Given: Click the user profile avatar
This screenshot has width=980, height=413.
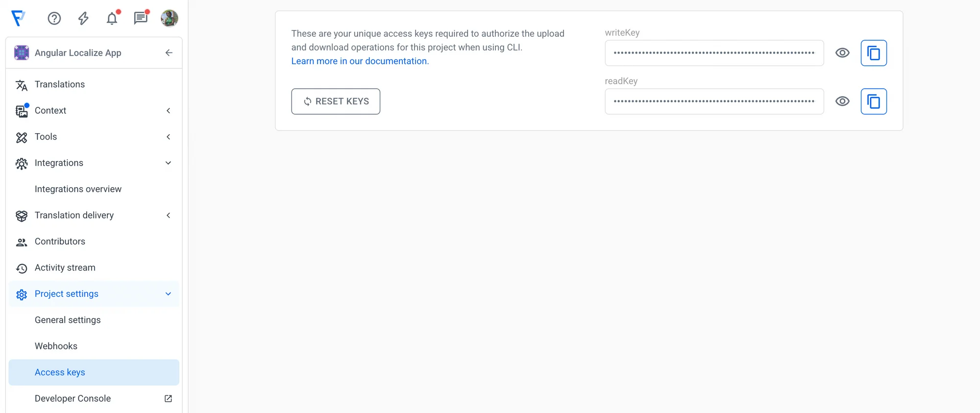Looking at the screenshot, I should tap(170, 19).
